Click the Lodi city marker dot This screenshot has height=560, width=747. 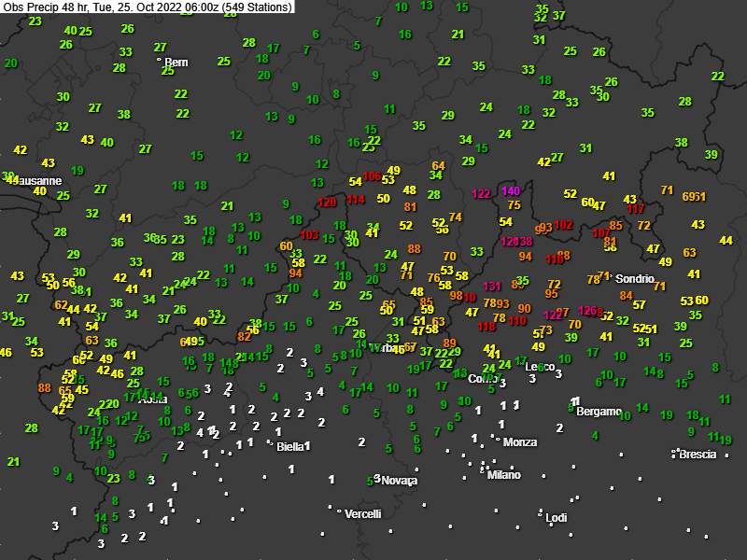point(541,513)
